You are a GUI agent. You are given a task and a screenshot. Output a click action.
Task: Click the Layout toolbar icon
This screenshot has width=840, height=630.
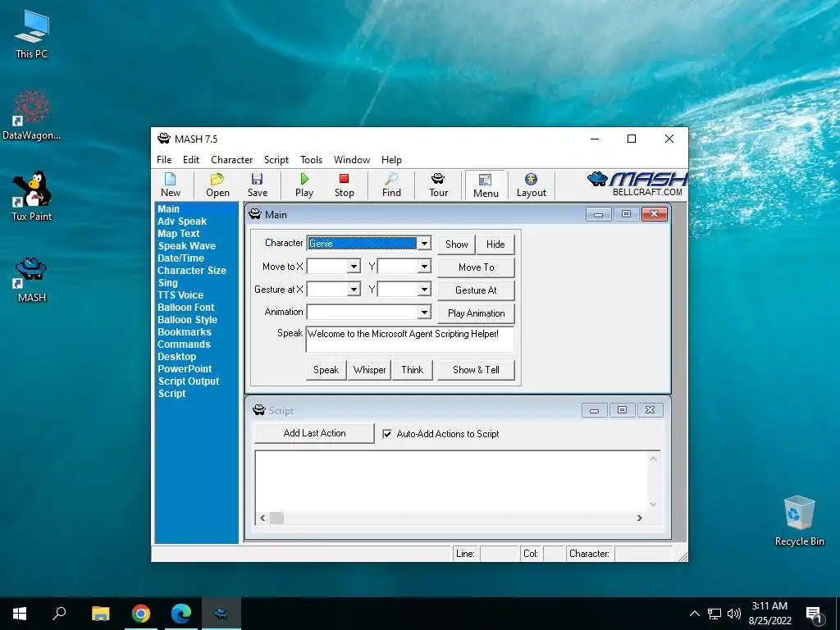(x=531, y=185)
